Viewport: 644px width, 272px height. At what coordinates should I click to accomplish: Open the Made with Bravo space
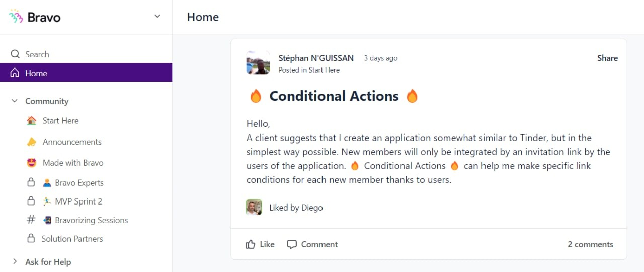73,163
